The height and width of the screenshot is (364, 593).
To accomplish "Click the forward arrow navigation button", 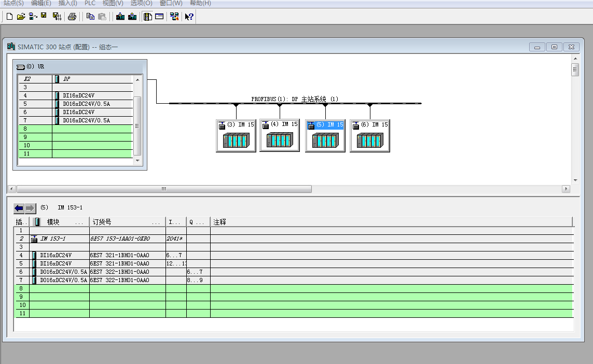I will [30, 208].
